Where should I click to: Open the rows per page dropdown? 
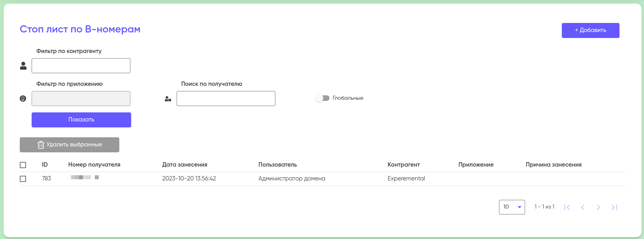[512, 207]
